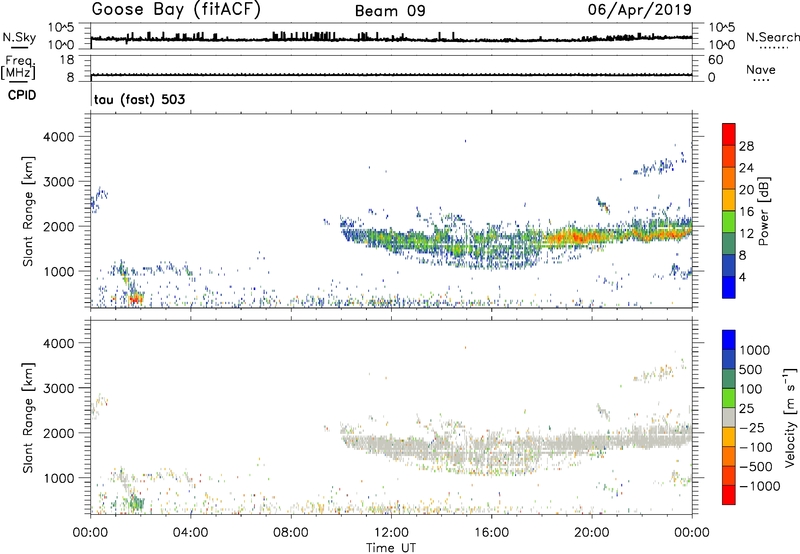The image size is (800, 554).
Task: Click the '08:00' time axis tick label
Action: 290,533
